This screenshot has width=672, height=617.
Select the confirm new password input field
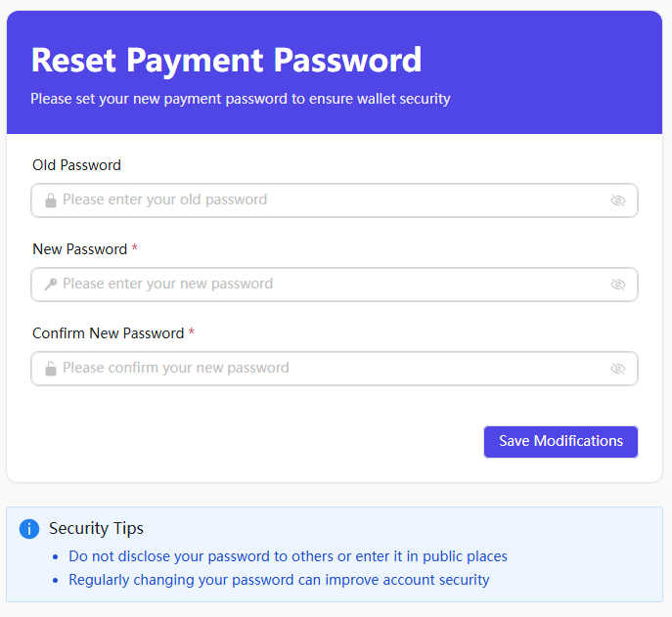(335, 369)
